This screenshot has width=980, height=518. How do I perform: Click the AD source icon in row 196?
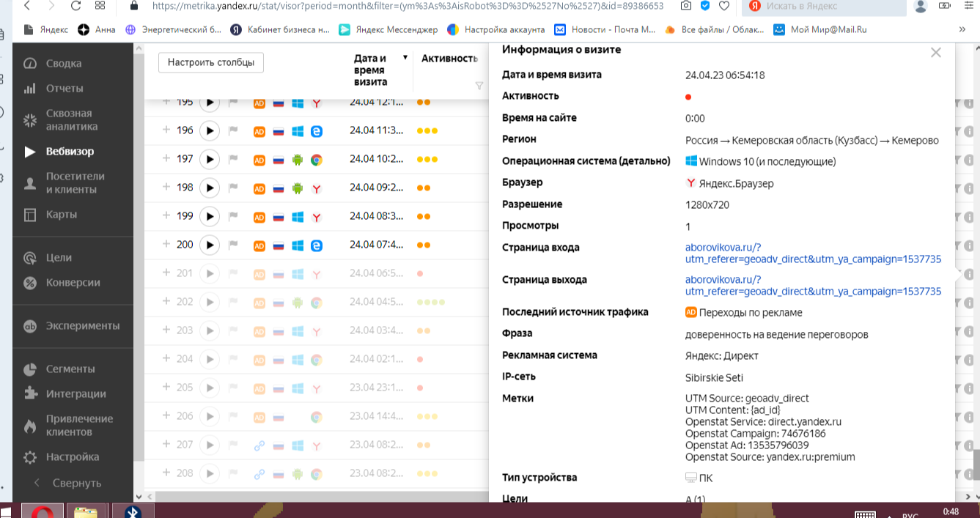click(x=259, y=131)
